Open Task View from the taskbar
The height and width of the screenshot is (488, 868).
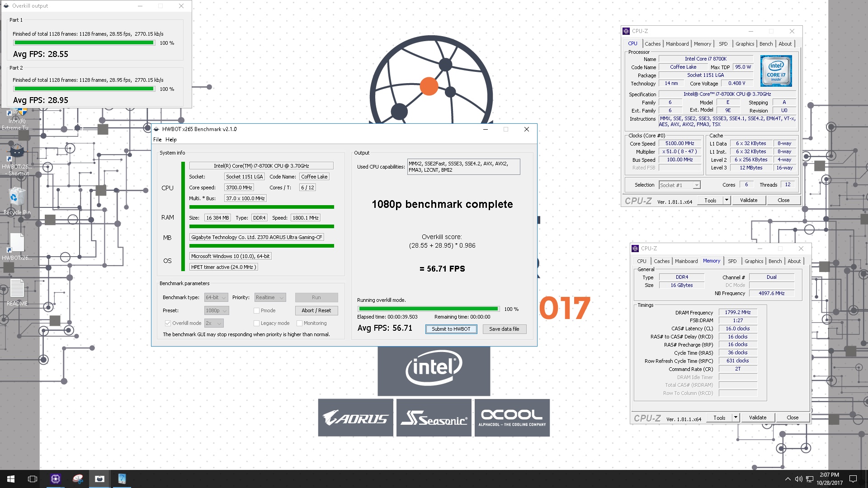(33, 479)
